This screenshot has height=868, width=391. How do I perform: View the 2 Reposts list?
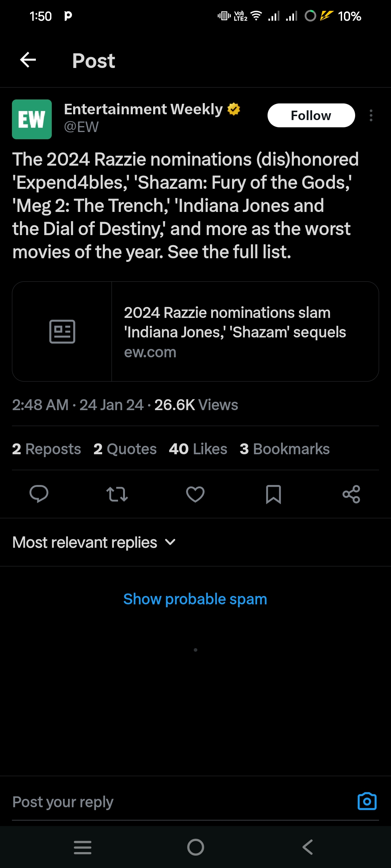46,449
